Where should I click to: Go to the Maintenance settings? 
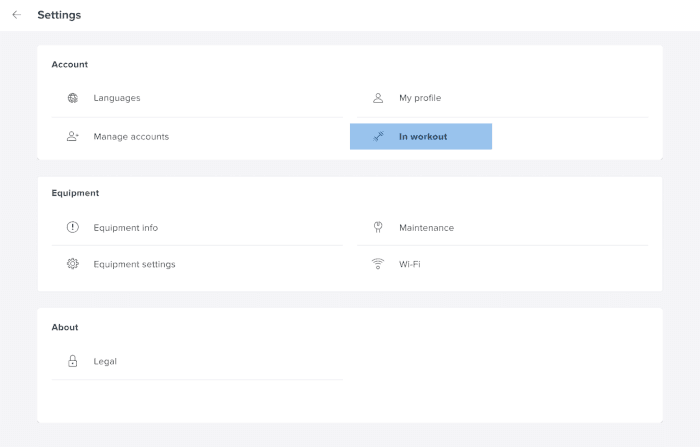pos(426,227)
